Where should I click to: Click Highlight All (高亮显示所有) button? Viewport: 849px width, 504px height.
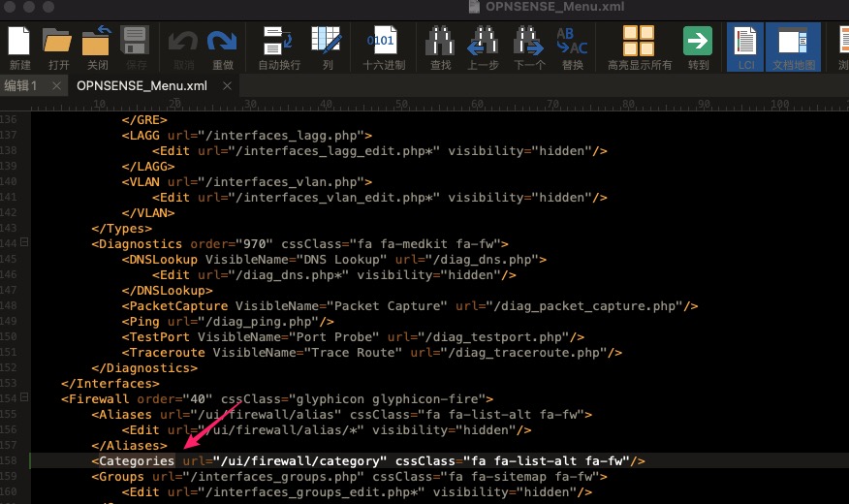coord(639,43)
